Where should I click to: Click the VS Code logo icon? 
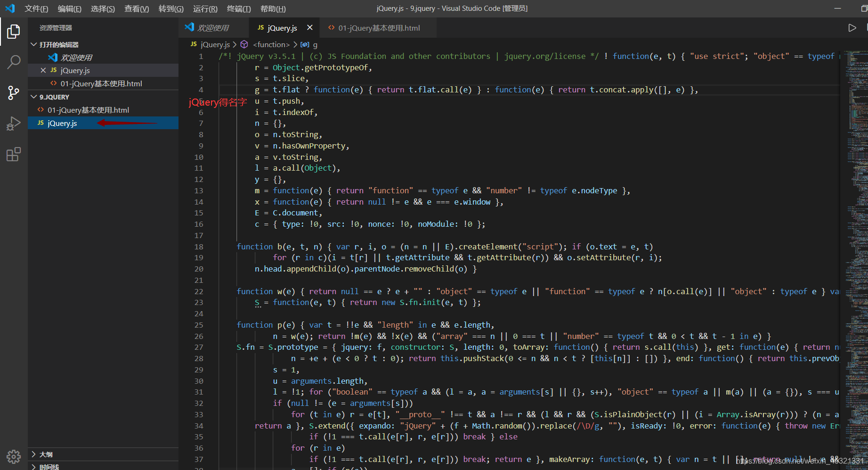[x=10, y=8]
